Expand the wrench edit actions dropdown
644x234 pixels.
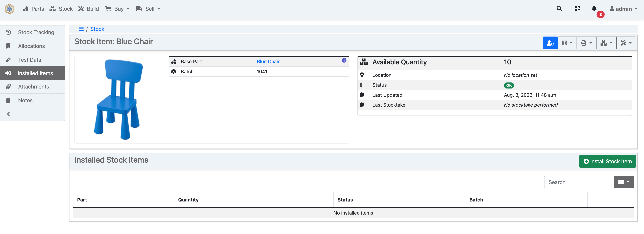click(626, 43)
